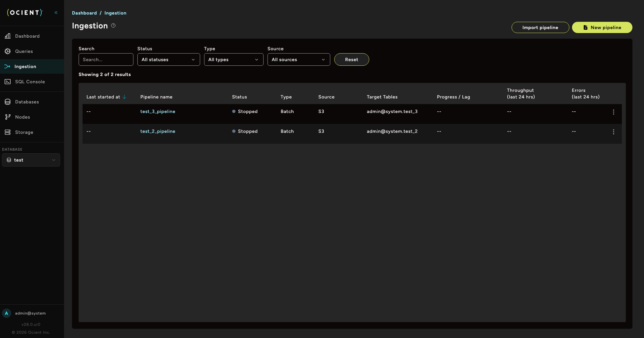The image size is (644, 338).
Task: Sort by Pipeline name column header
Action: point(157,97)
